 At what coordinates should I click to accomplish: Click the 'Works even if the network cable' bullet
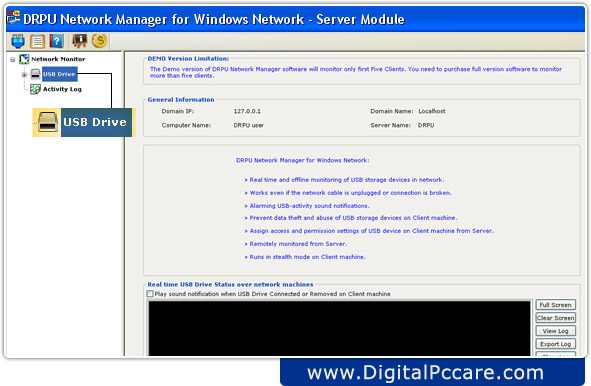348,193
